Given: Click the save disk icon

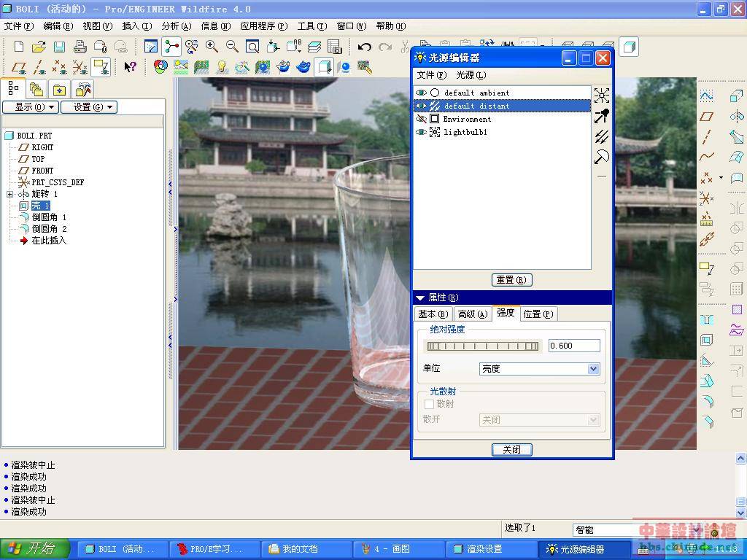Looking at the screenshot, I should [59, 47].
